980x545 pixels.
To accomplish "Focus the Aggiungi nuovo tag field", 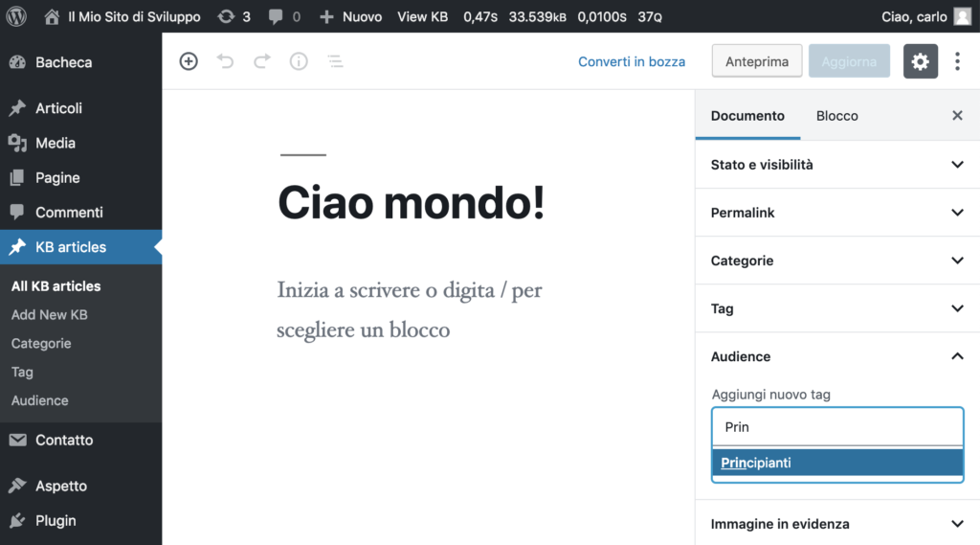I will (x=837, y=427).
